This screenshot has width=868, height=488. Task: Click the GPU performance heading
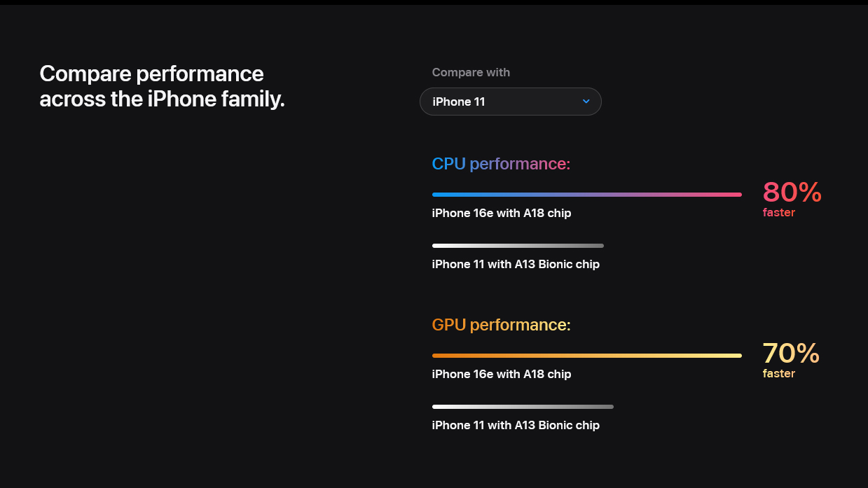[501, 325]
